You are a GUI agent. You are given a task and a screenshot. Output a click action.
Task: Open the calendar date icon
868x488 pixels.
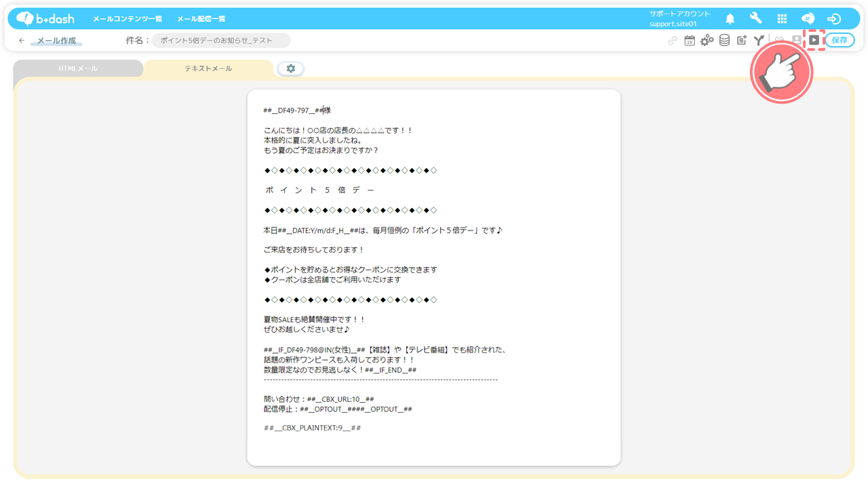click(690, 41)
